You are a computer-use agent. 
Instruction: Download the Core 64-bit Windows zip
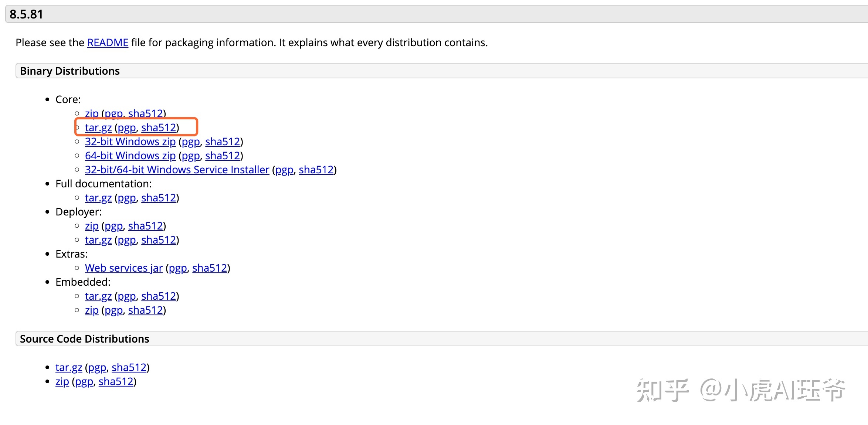130,156
